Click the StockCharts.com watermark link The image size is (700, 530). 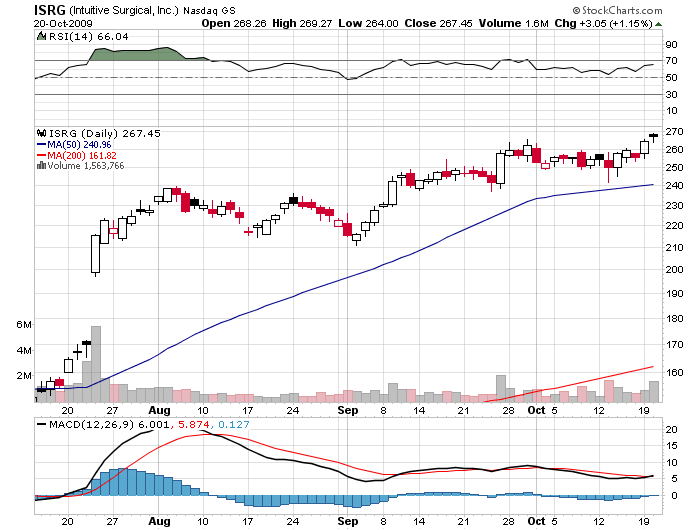(617, 10)
